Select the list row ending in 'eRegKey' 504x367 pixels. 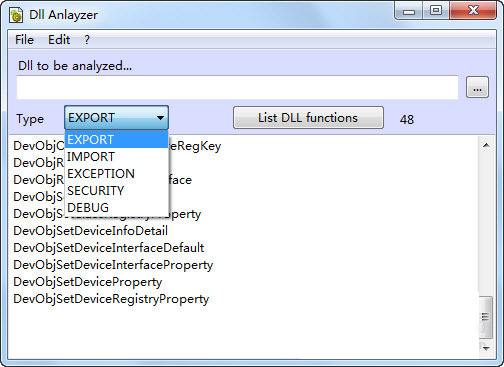point(117,146)
